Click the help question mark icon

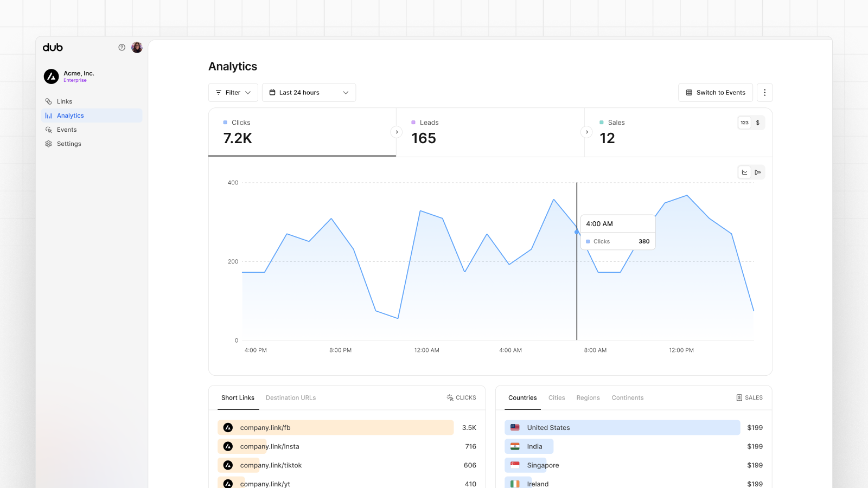point(122,47)
